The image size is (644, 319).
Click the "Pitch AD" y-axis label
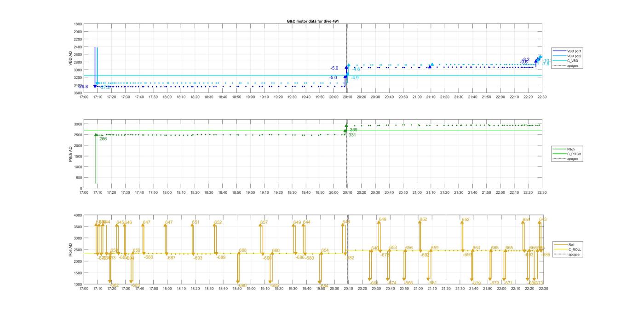click(x=70, y=154)
